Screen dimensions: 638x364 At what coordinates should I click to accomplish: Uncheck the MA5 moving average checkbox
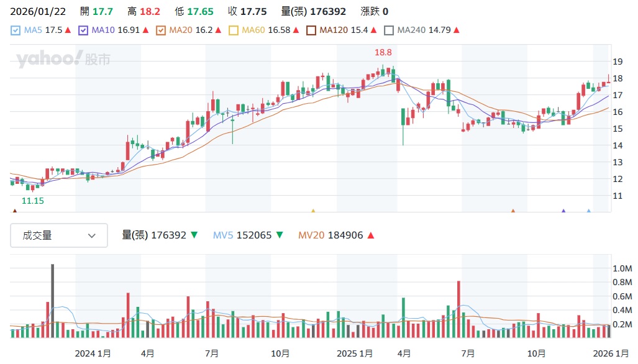(14, 29)
